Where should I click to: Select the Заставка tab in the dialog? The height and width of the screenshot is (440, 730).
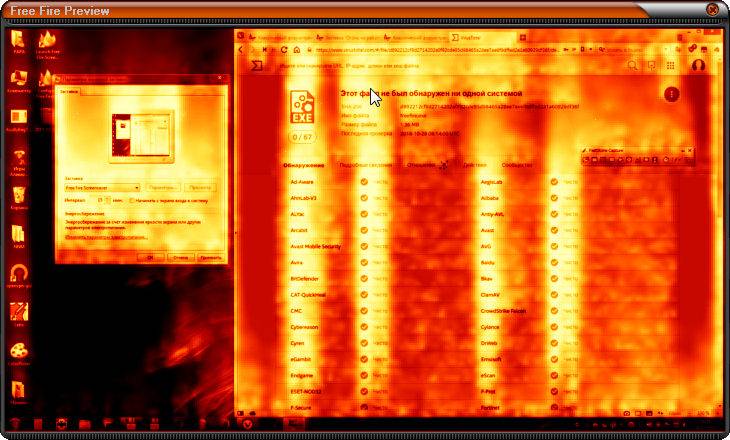point(68,91)
